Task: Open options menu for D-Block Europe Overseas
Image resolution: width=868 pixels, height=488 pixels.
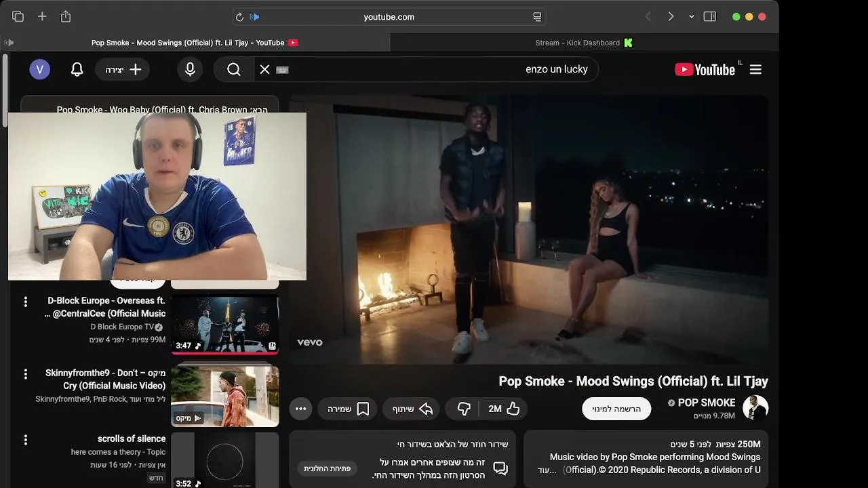Action: (26, 302)
